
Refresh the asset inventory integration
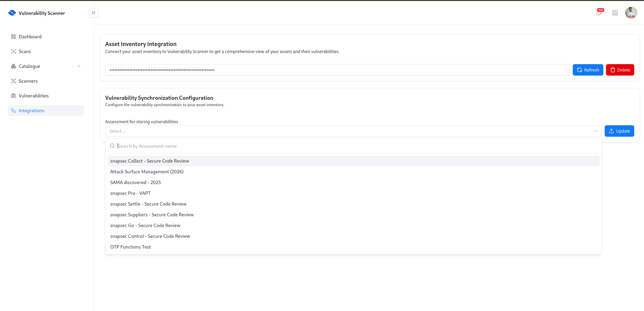pos(588,70)
